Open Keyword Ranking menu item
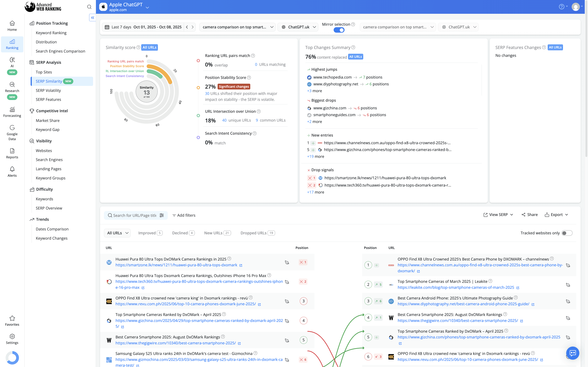The image size is (588, 367). tap(51, 33)
